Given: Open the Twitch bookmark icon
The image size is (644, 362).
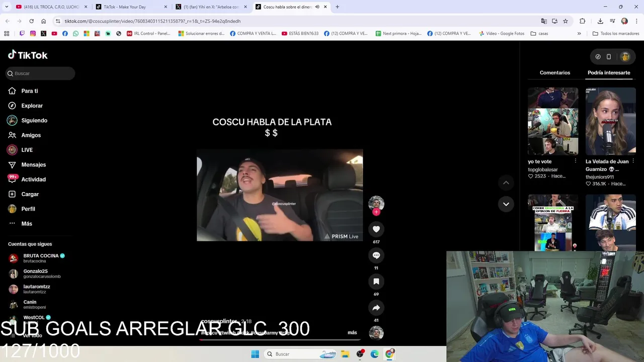Looking at the screenshot, I should tap(22, 34).
